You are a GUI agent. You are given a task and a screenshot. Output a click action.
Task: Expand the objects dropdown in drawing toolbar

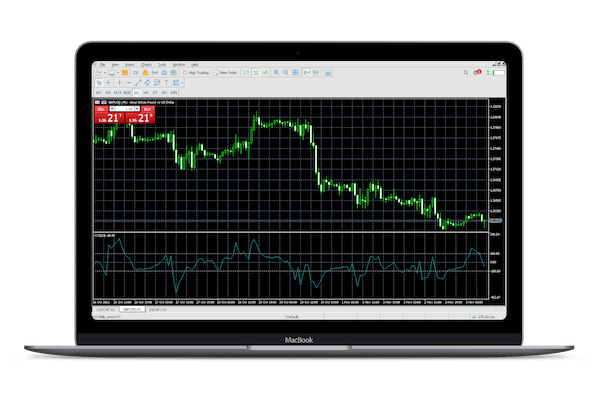pos(182,82)
